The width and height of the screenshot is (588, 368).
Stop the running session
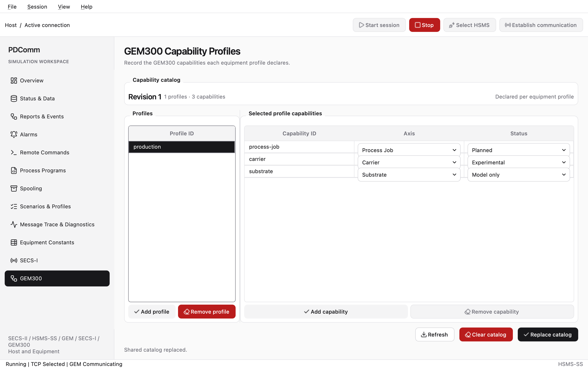pos(424,25)
